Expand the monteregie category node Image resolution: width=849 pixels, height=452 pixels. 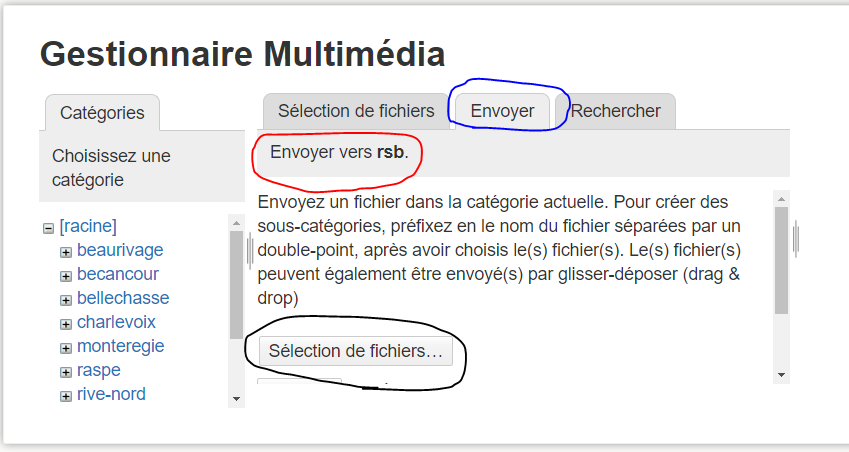point(66,348)
